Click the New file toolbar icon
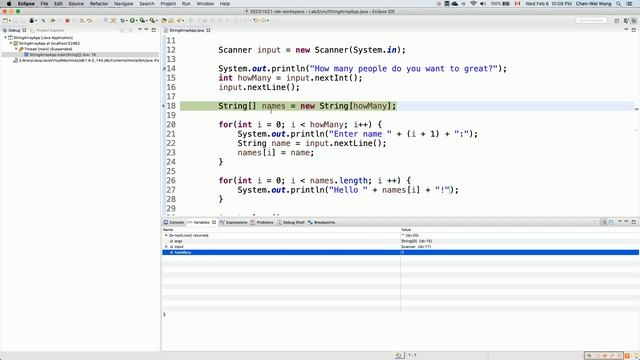Viewport: 640px width, 360px height. coord(6,20)
